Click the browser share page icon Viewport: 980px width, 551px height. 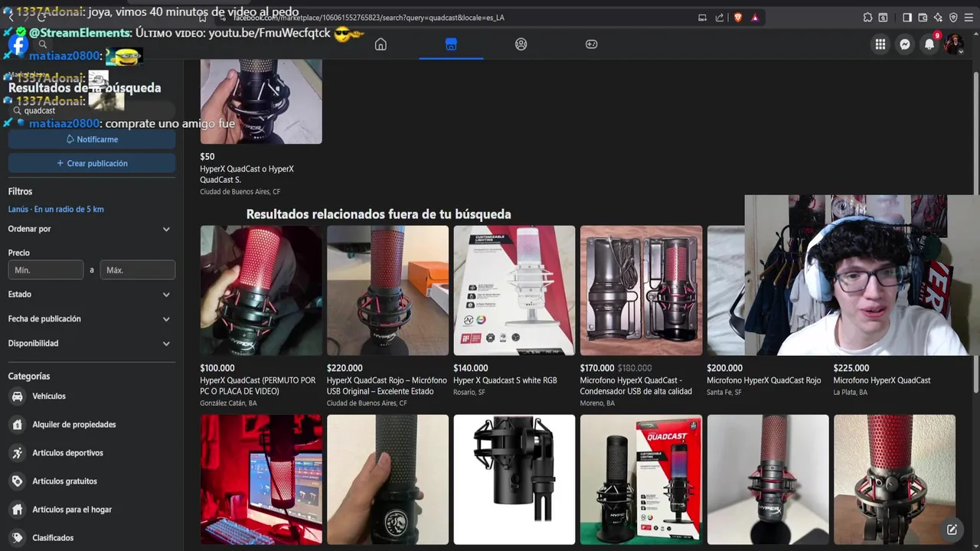[720, 18]
